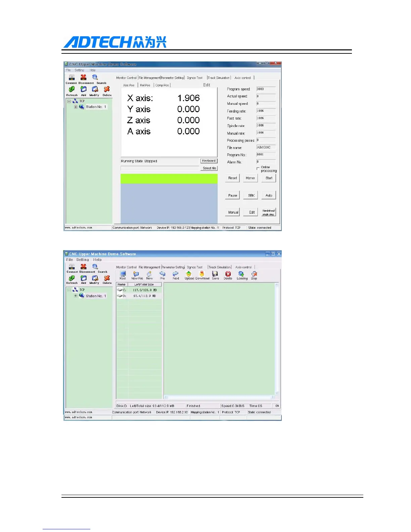The height and width of the screenshot is (532, 411).
Task: Open Track Simulation tab in upper window
Action: tap(219, 78)
